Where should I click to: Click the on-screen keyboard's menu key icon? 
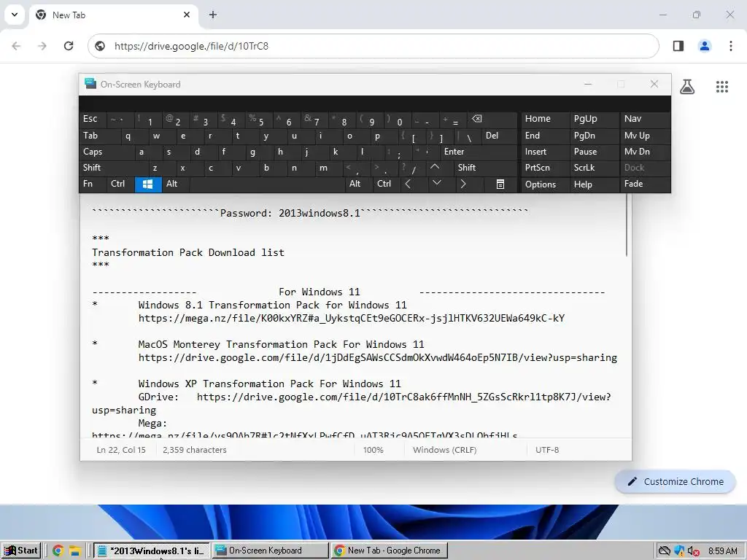tap(500, 184)
